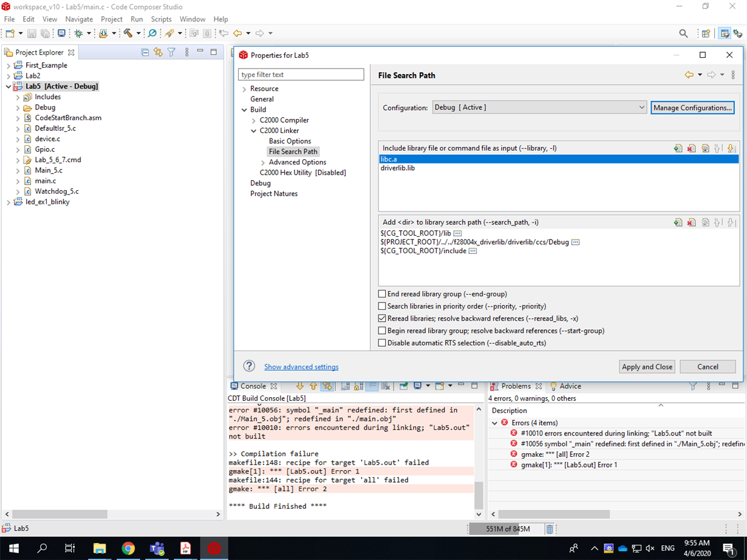Add library file icon in include library section
This screenshot has width=747, height=560.
coord(678,148)
